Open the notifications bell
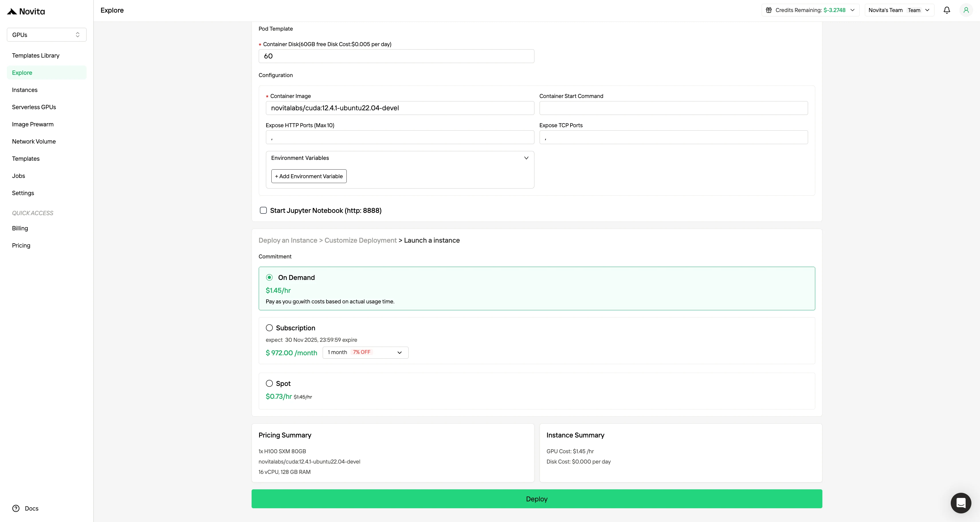 click(947, 10)
